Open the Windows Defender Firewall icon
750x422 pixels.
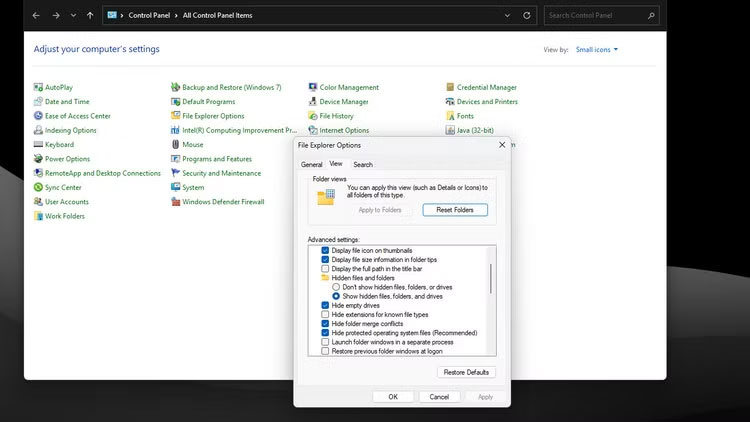[x=175, y=202]
